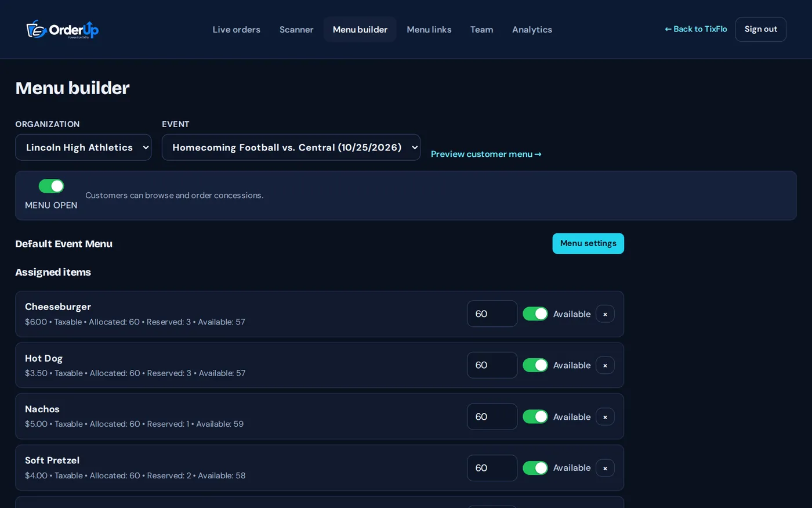Click Back to TixFlo link
Image resolution: width=812 pixels, height=508 pixels.
(x=696, y=29)
